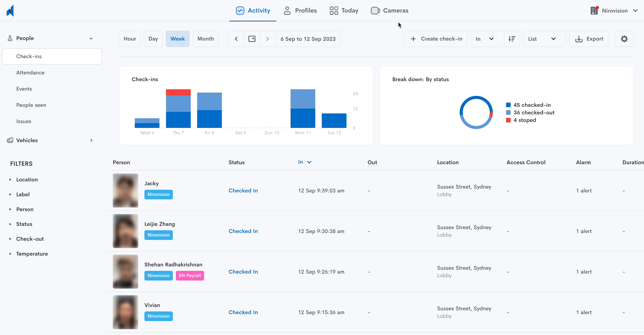This screenshot has height=335, width=644.
Task: Click the 6 Sep to 12 Sep 2023 date range
Action: (x=308, y=39)
